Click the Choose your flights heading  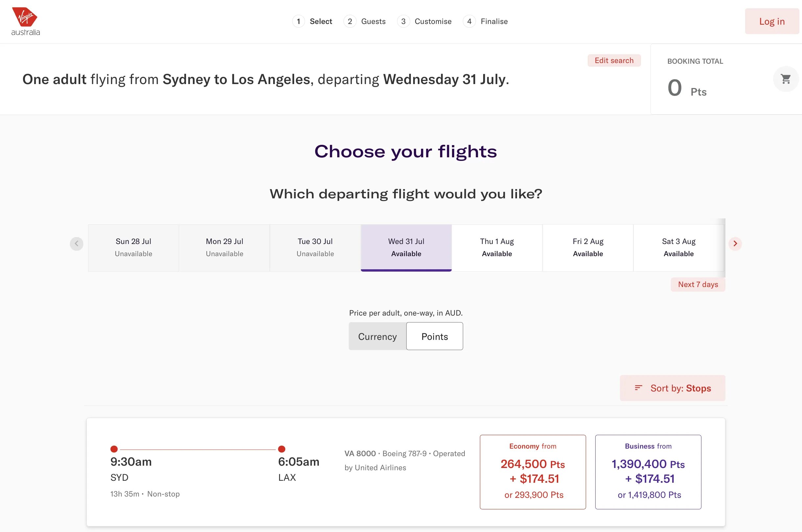tap(406, 151)
